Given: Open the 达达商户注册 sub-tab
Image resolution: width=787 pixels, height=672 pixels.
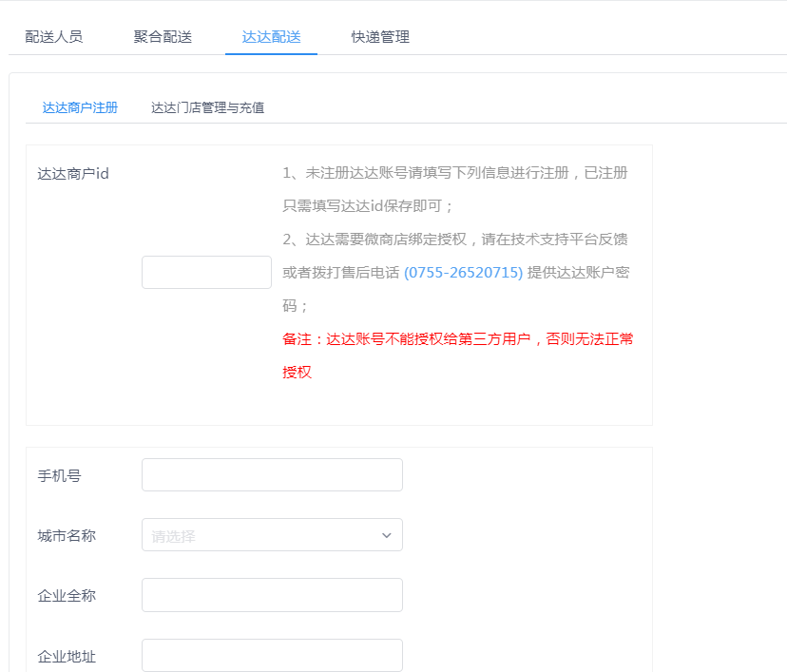Looking at the screenshot, I should [x=80, y=107].
